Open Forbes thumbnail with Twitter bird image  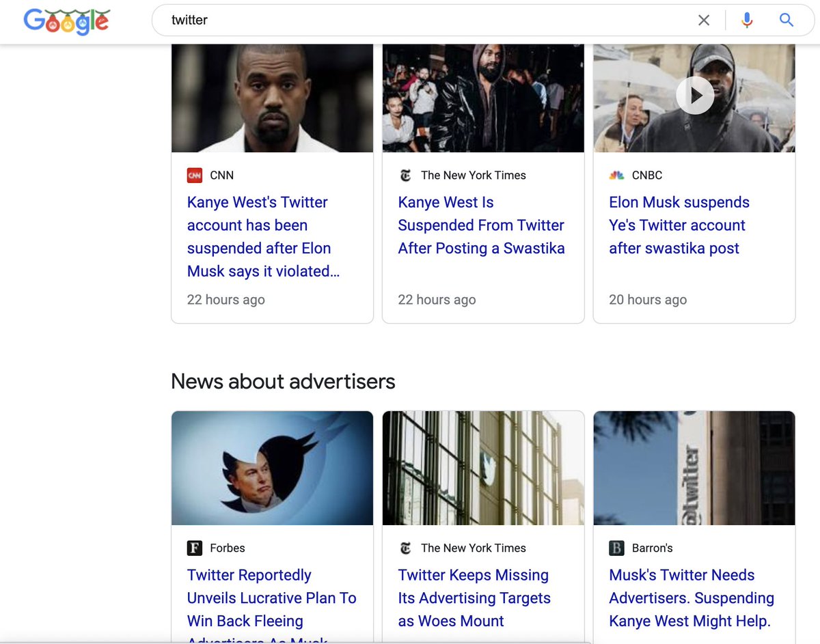click(272, 468)
